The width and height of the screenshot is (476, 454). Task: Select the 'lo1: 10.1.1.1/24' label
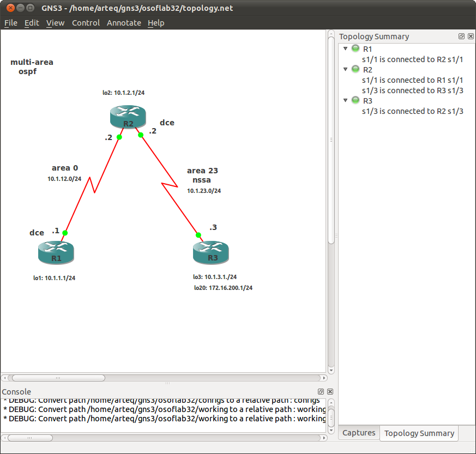click(x=54, y=278)
